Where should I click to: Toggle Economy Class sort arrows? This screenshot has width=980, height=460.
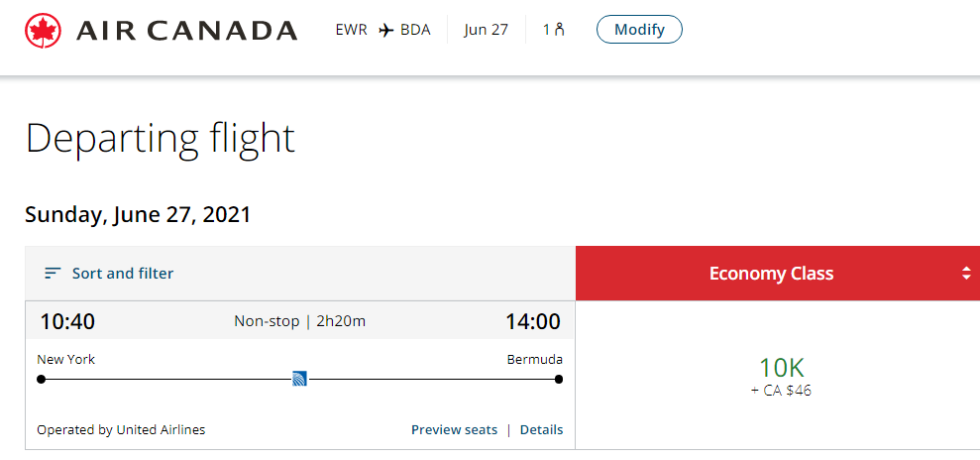click(x=966, y=274)
